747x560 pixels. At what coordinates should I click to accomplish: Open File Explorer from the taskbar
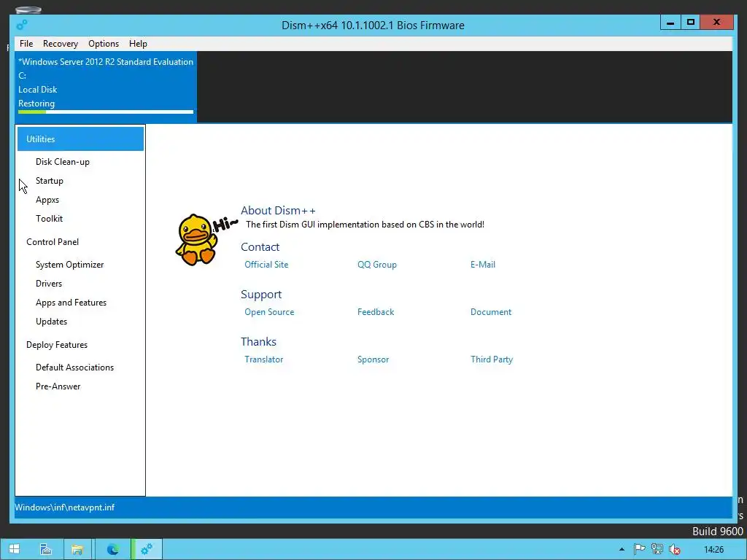(77, 549)
